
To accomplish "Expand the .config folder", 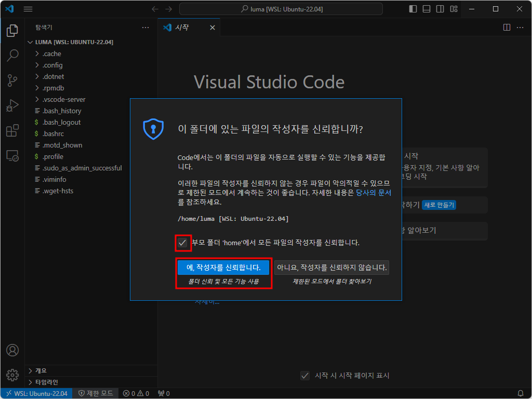I will tap(91, 65).
